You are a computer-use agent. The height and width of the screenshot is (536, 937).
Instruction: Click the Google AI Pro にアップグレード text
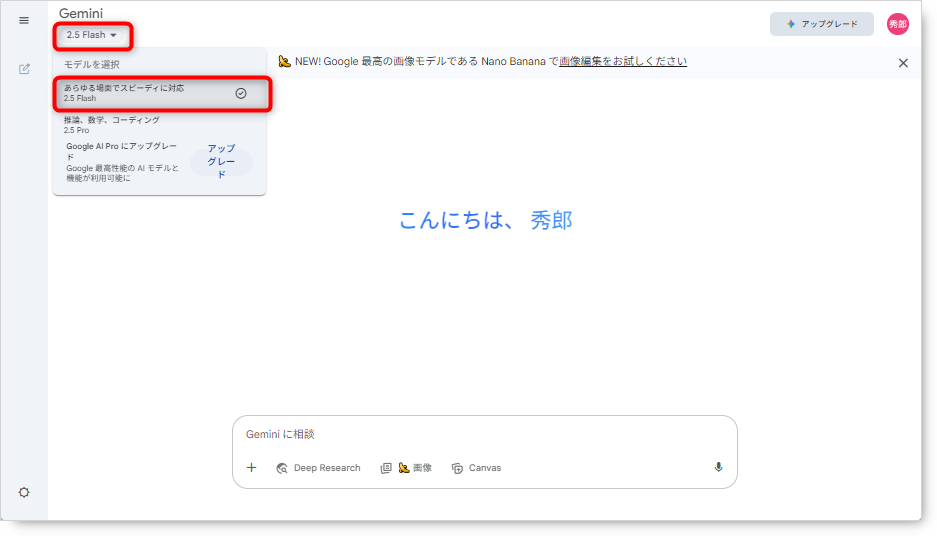[121, 151]
